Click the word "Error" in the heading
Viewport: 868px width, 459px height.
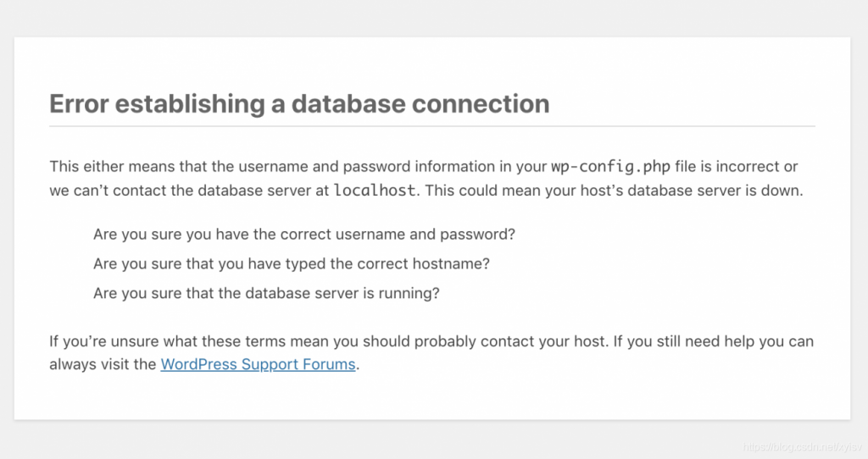[79, 104]
